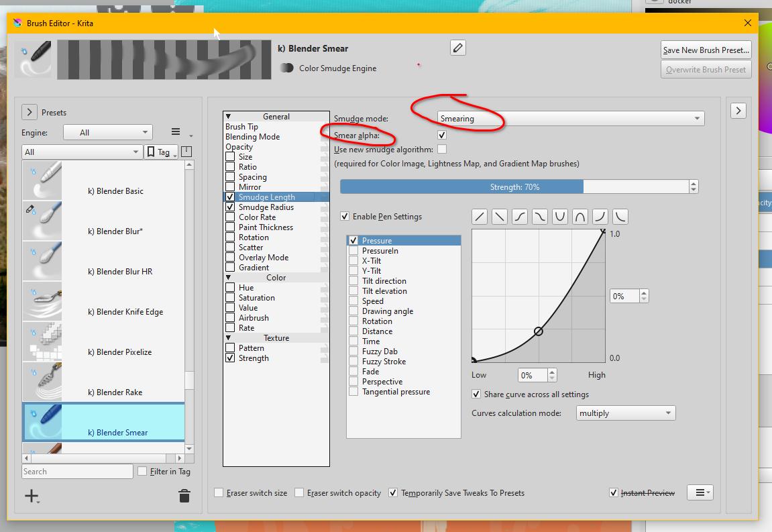Toggle the Pressure sensor checkbox
The width and height of the screenshot is (772, 532).
tap(353, 240)
